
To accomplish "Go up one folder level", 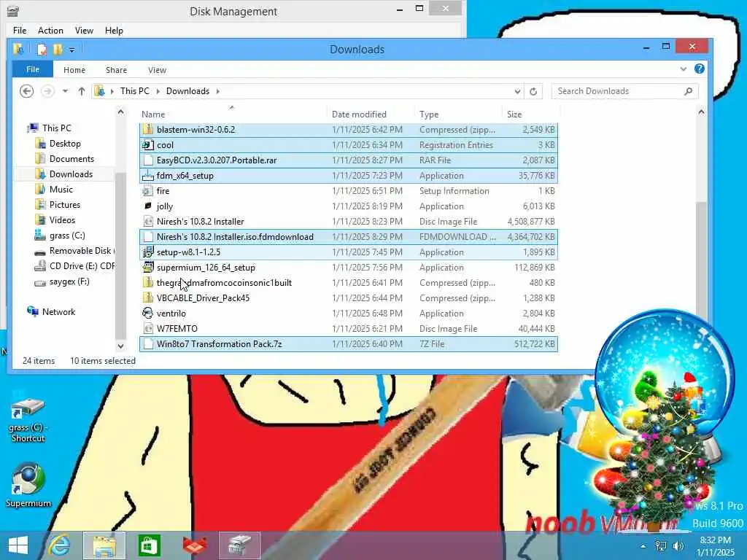I will pyautogui.click(x=82, y=91).
